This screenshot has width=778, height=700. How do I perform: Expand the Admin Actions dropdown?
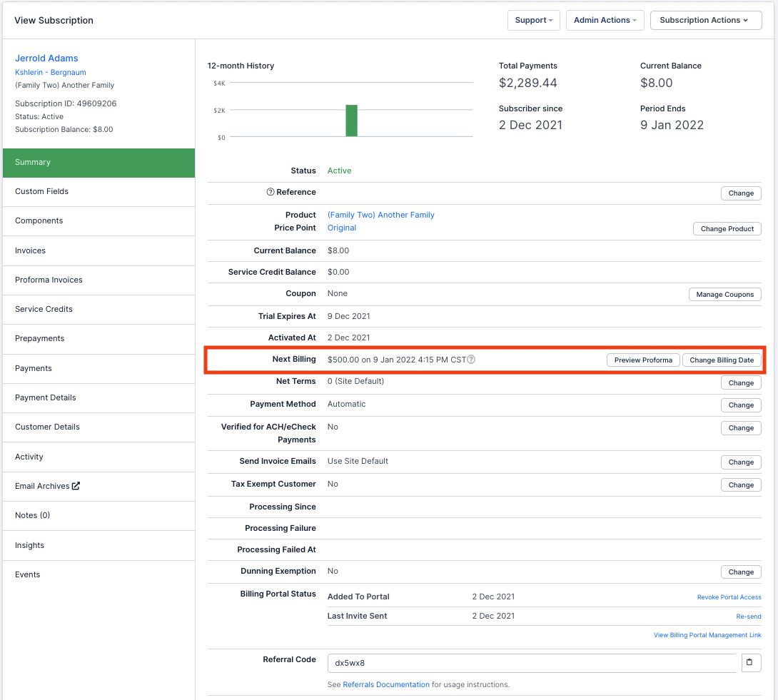(x=605, y=20)
